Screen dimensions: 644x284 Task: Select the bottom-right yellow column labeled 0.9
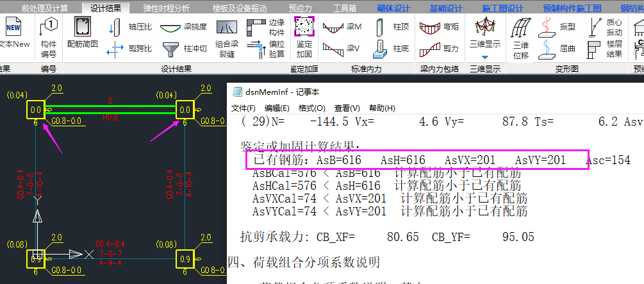tap(185, 260)
